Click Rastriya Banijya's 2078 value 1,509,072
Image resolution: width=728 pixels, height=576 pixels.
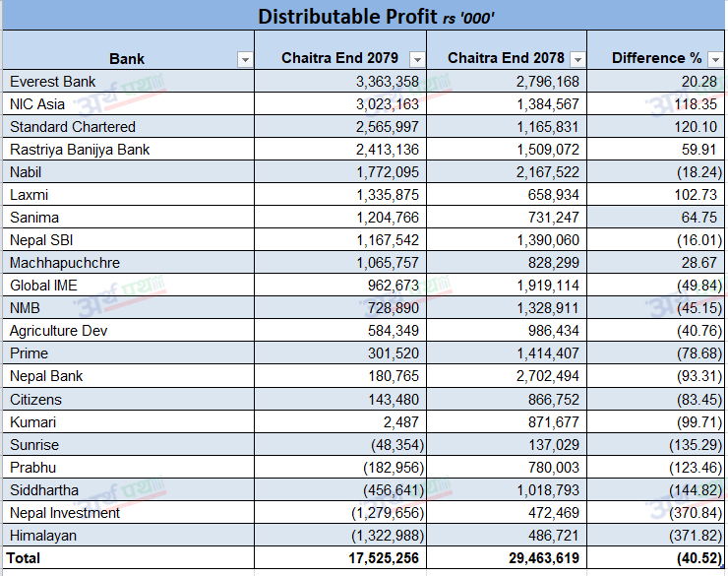tap(548, 150)
